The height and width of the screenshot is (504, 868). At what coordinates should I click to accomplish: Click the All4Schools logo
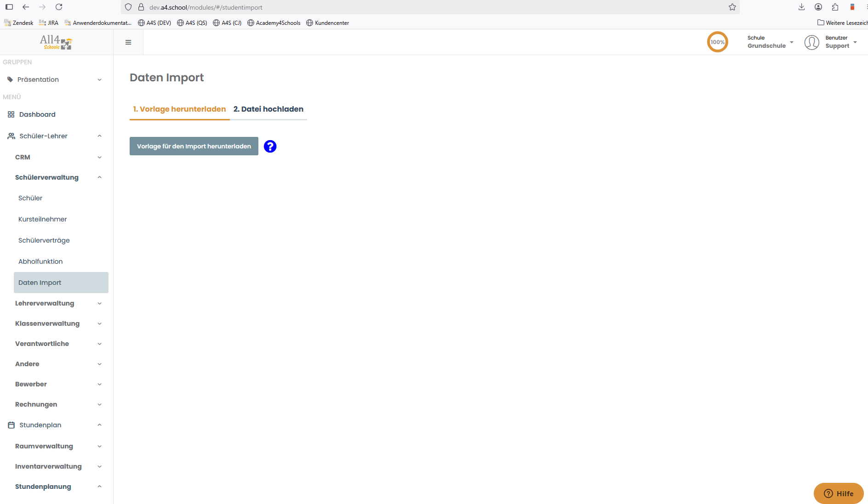(56, 42)
